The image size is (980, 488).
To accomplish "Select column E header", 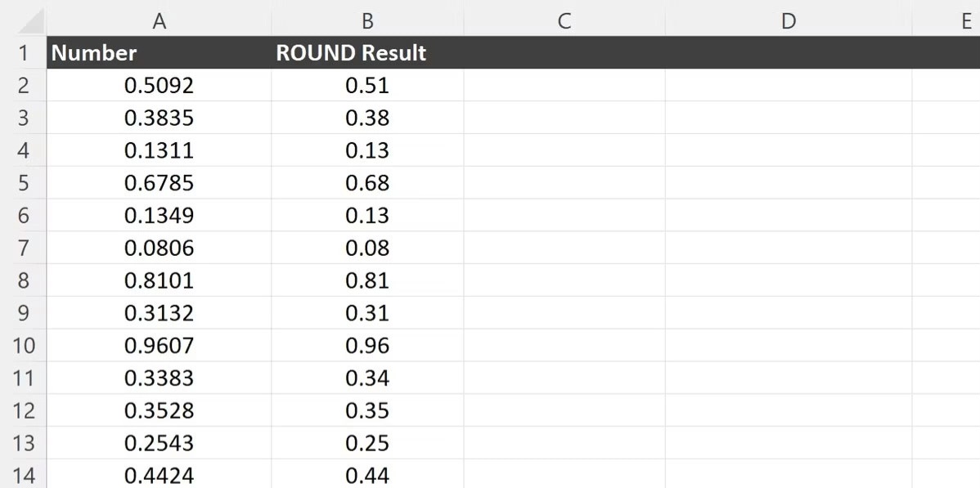I will click(946, 21).
